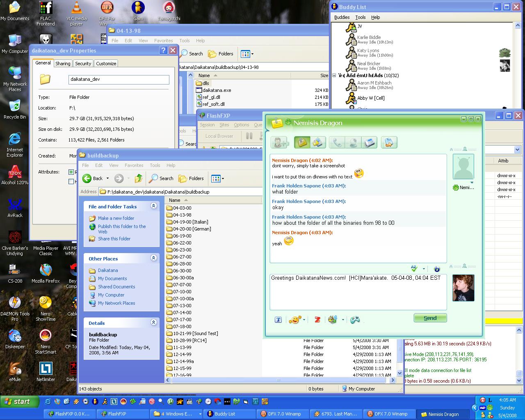The width and height of the screenshot is (525, 420).
Task: Send the ICQ message
Action: [430, 318]
